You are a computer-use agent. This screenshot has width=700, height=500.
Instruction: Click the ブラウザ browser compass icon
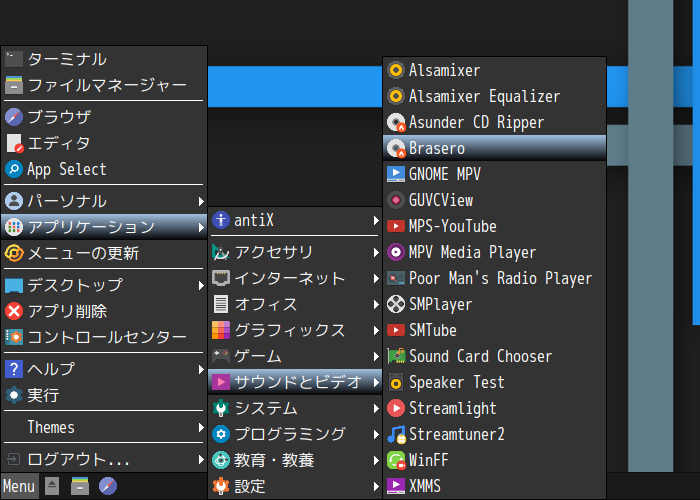(x=14, y=117)
